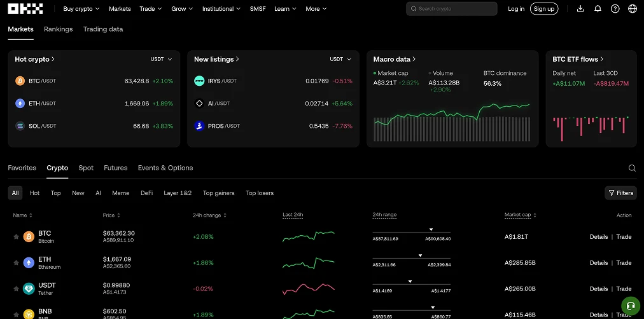644x319 pixels.
Task: Click the Sign up button
Action: tap(544, 9)
